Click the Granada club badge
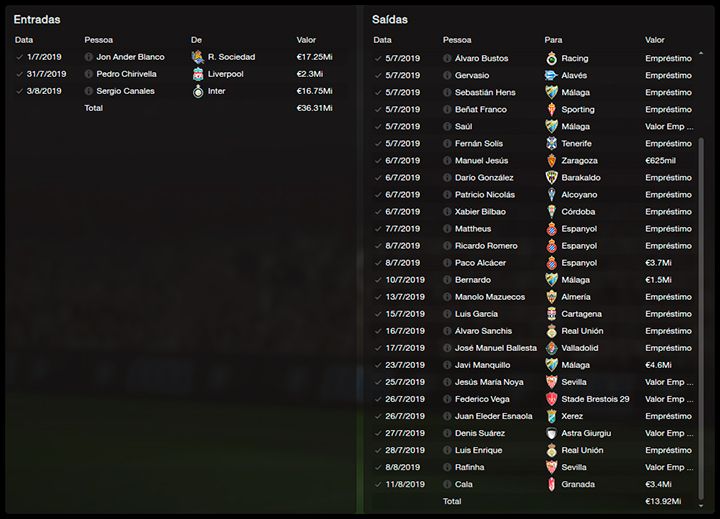This screenshot has width=720, height=519. click(551, 484)
